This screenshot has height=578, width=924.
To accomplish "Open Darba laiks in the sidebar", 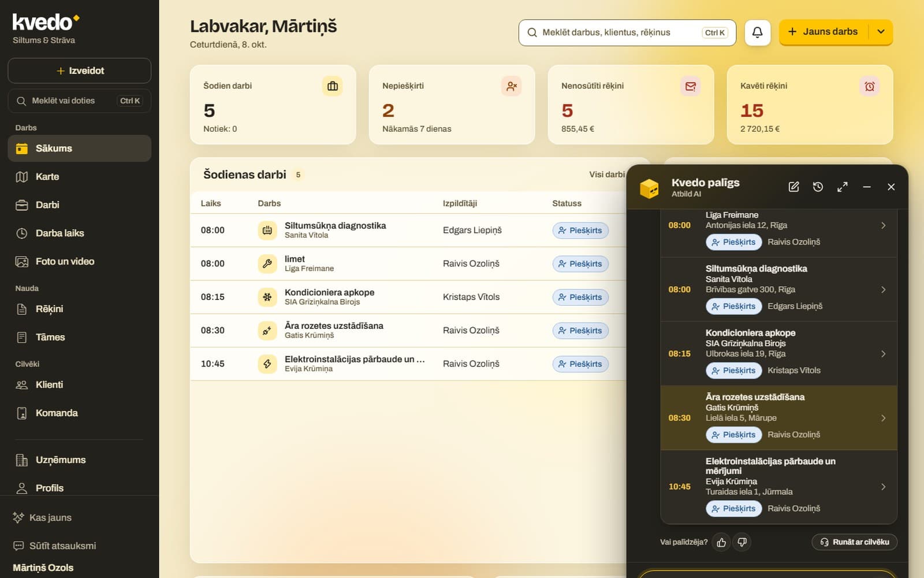I will 80,234.
